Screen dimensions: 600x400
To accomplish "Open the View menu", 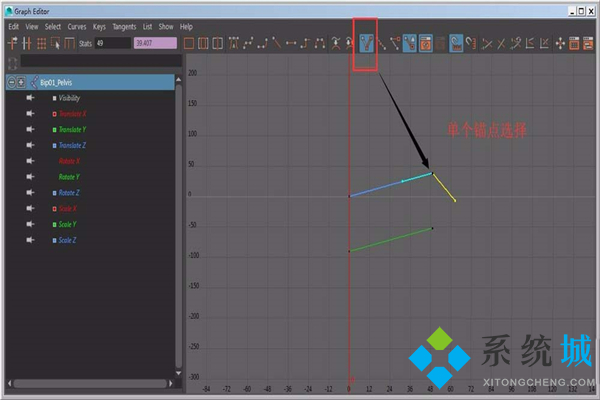I will click(32, 26).
